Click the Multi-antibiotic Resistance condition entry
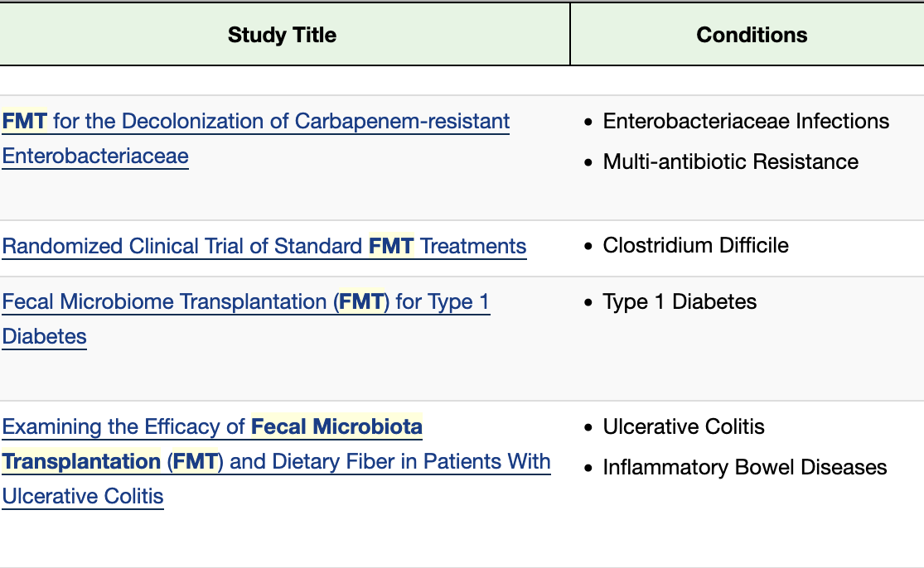924x568 pixels. point(731,161)
